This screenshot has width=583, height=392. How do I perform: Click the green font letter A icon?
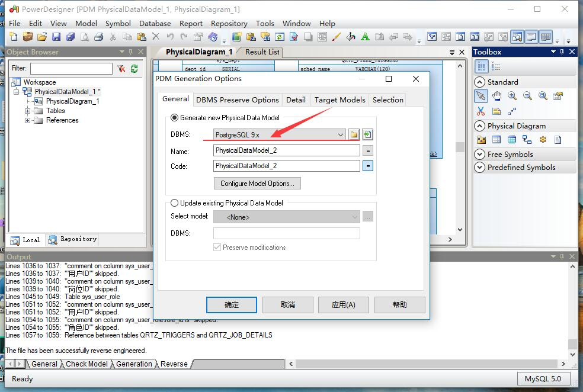tap(365, 37)
